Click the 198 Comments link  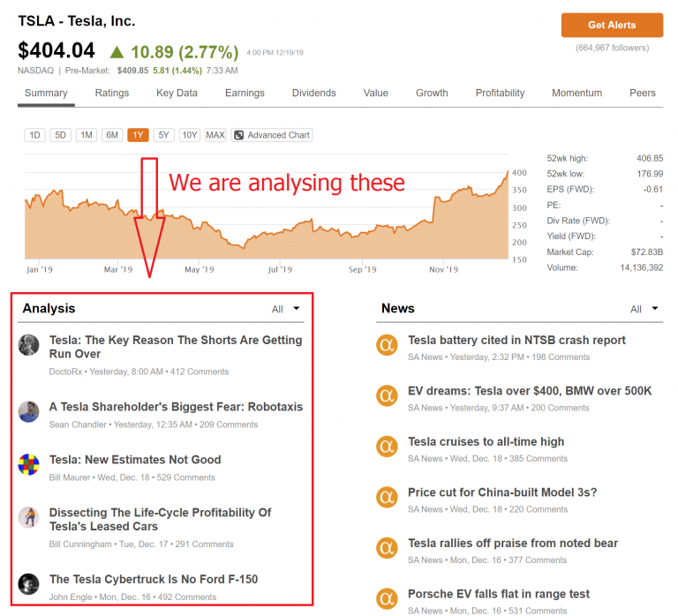[561, 357]
